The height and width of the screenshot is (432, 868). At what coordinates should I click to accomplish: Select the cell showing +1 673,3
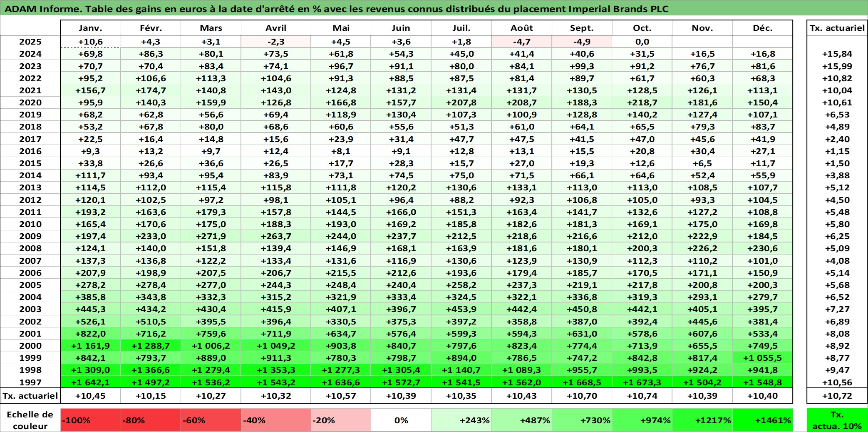point(642,382)
